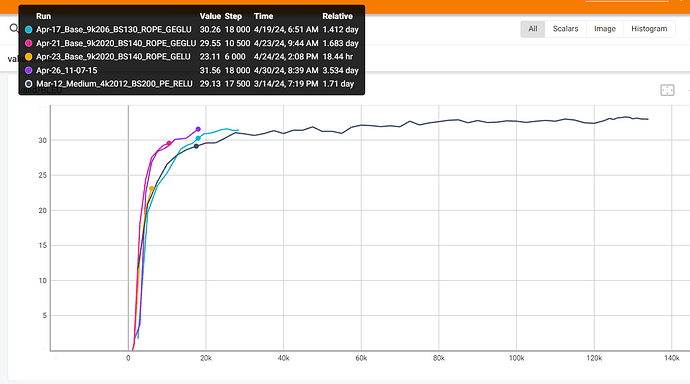
Task: Click the Value column header in tooltip
Action: [x=210, y=16]
